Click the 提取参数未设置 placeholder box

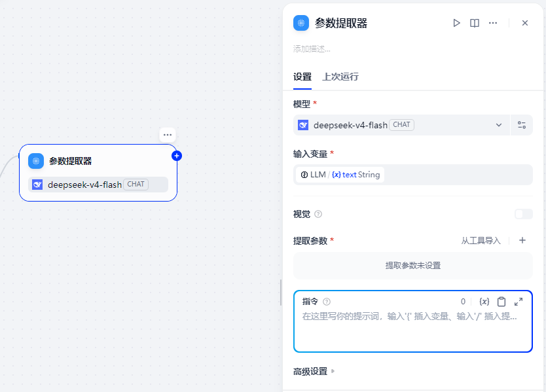point(413,266)
